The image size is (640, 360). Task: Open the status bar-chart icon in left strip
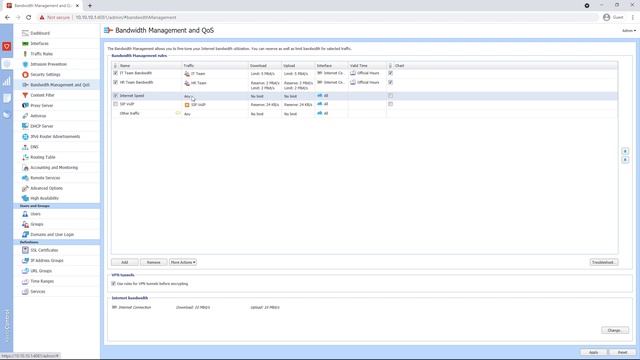[x=7, y=81]
